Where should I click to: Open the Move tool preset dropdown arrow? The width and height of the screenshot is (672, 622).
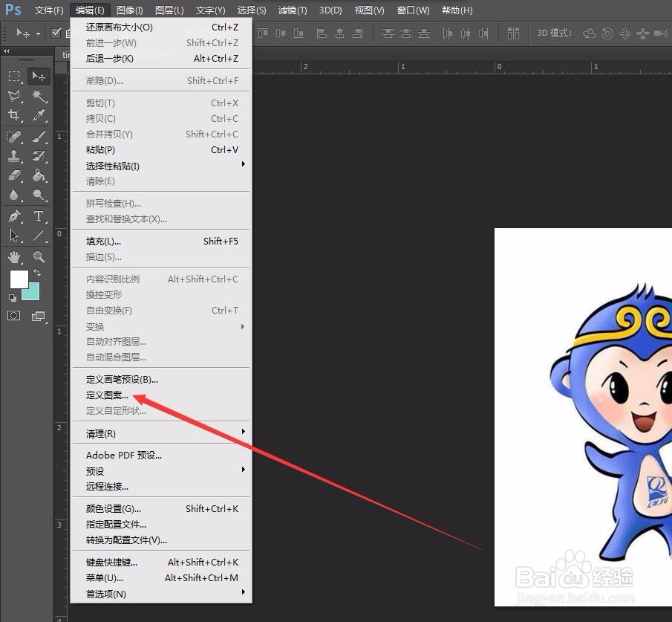pyautogui.click(x=38, y=33)
